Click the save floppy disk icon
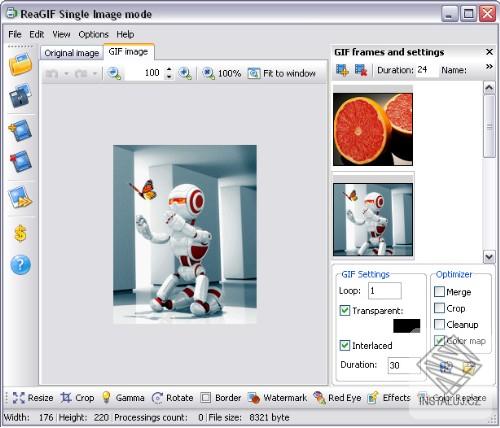500x428 pixels. pos(20,96)
